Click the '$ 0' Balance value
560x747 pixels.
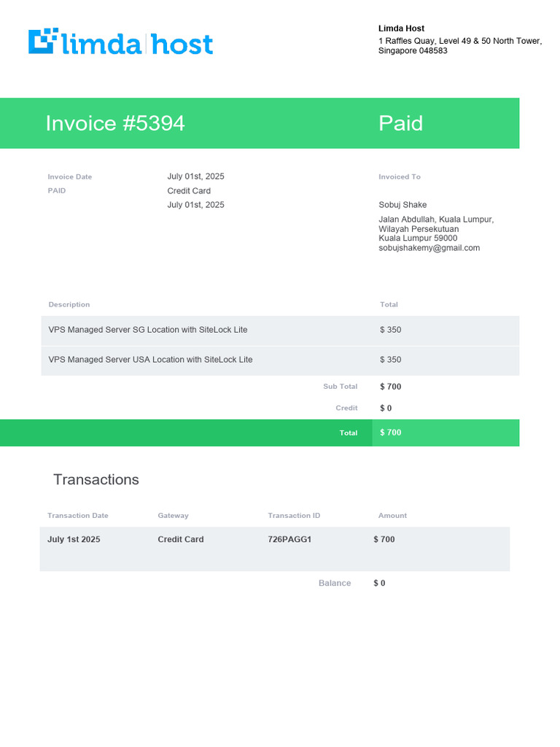click(379, 583)
